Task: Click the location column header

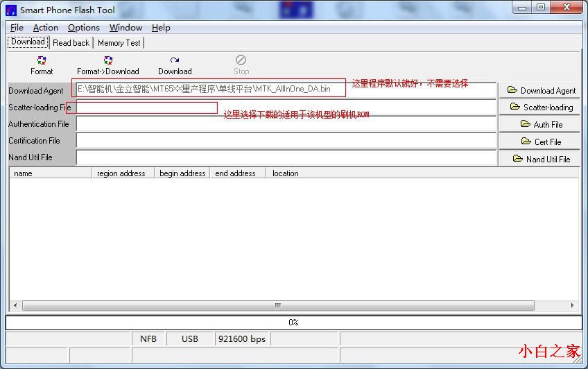Action: pyautogui.click(x=422, y=173)
